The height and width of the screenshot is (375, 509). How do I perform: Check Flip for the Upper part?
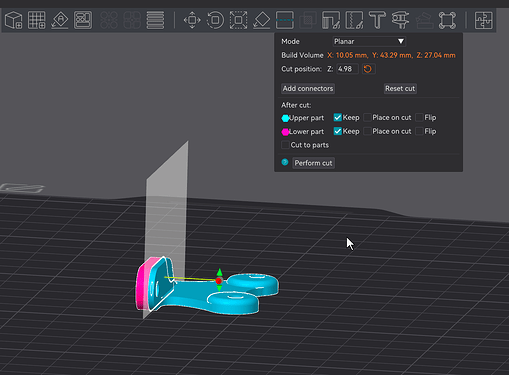(419, 117)
